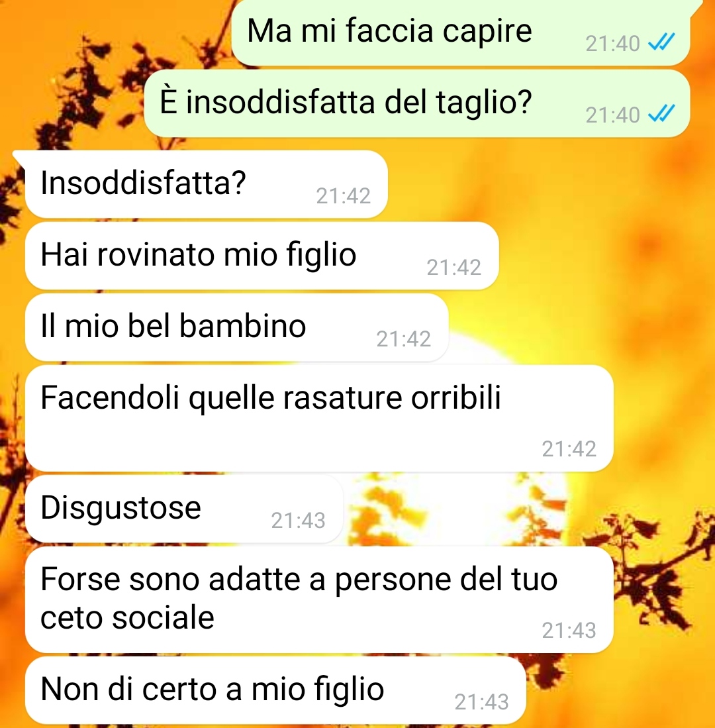715x728 pixels.
Task: Tap the 21:43 timestamp under 'ceto sociale'
Action: pos(569,631)
